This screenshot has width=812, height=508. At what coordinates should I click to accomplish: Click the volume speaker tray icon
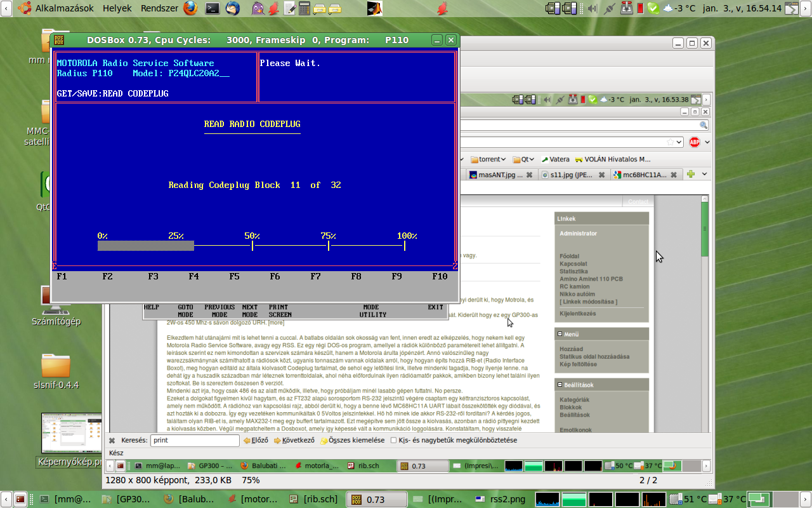(593, 8)
